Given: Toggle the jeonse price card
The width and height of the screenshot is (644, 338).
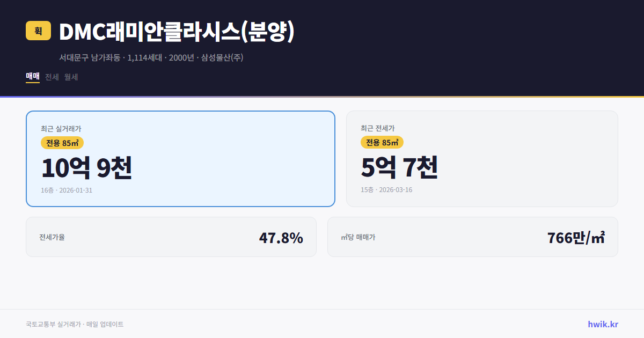Looking at the screenshot, I should [482, 158].
